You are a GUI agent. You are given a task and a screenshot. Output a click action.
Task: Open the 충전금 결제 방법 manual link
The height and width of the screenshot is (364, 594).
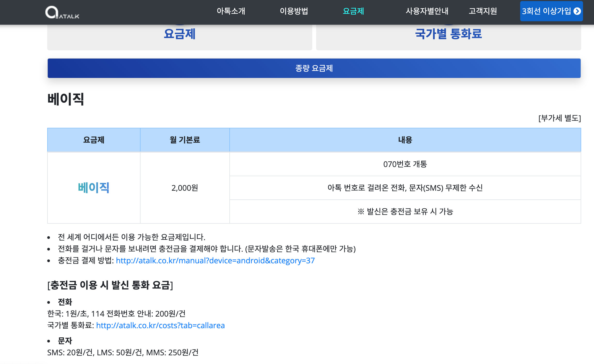pos(215,261)
